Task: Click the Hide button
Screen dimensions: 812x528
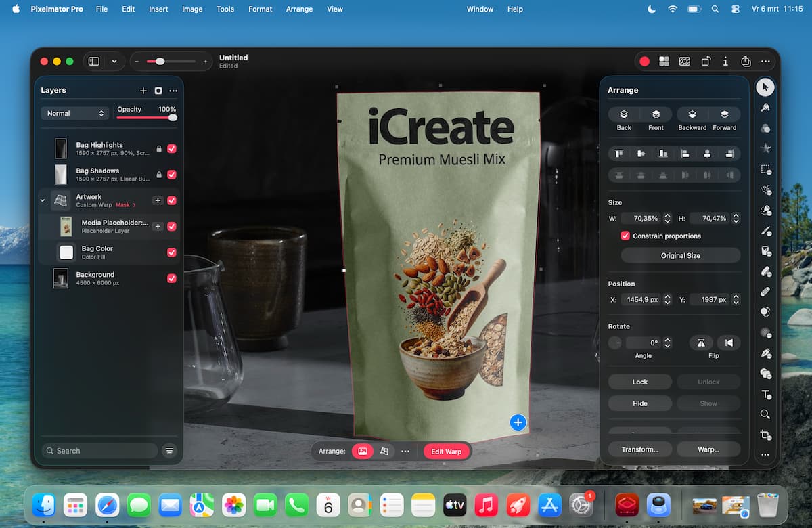Action: (x=640, y=403)
